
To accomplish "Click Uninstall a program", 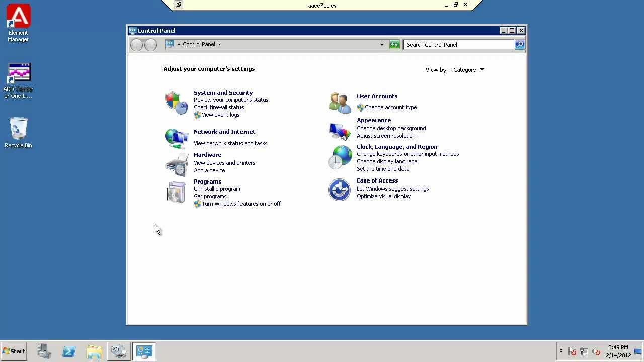I will (217, 189).
